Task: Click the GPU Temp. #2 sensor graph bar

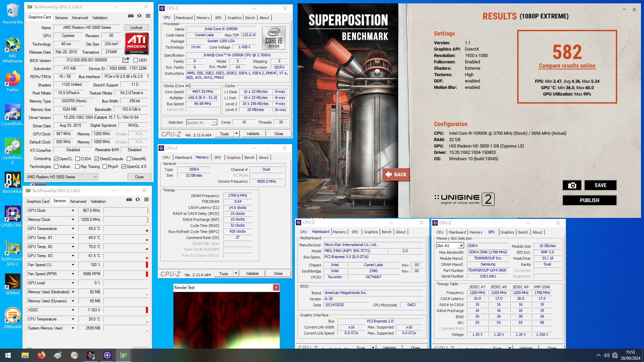Action: [x=126, y=247]
